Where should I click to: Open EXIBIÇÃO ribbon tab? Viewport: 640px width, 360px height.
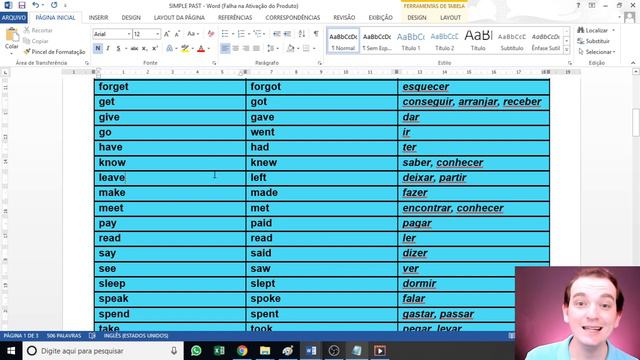pyautogui.click(x=380, y=18)
